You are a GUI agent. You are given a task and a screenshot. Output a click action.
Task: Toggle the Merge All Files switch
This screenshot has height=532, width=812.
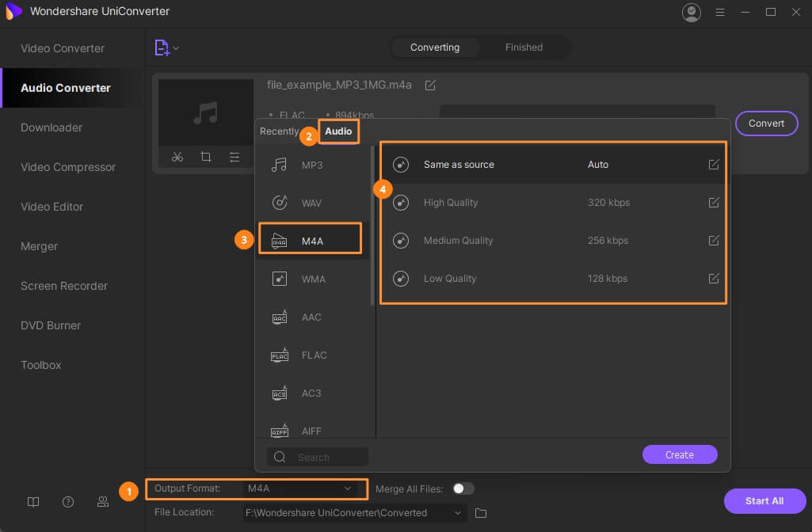pyautogui.click(x=463, y=488)
